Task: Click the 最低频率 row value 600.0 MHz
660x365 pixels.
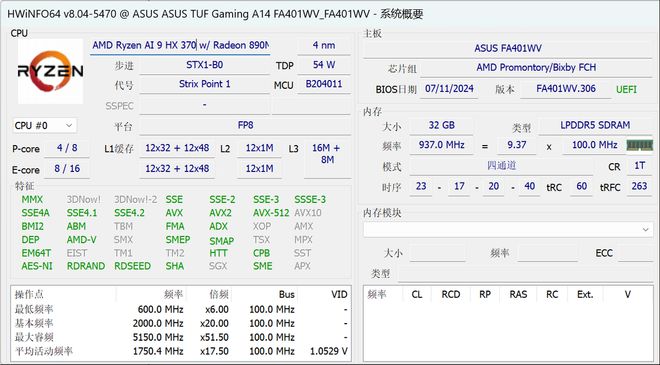Action: pos(160,310)
